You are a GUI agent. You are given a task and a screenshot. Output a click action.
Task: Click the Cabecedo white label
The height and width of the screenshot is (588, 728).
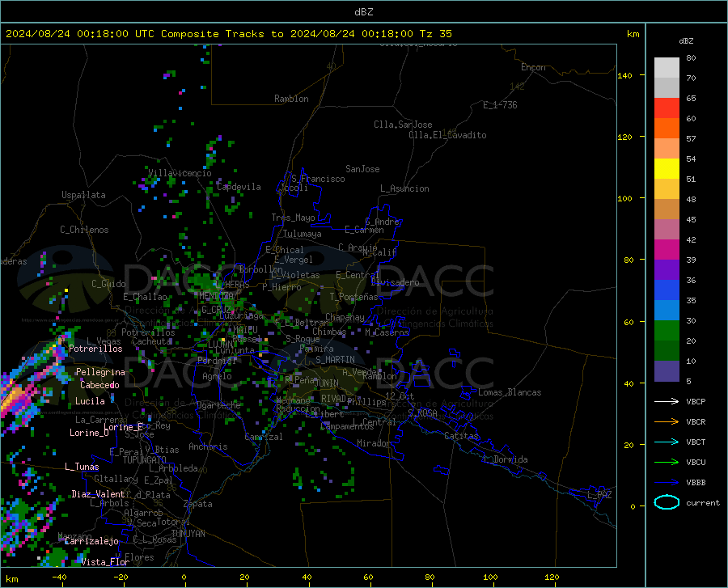(99, 385)
